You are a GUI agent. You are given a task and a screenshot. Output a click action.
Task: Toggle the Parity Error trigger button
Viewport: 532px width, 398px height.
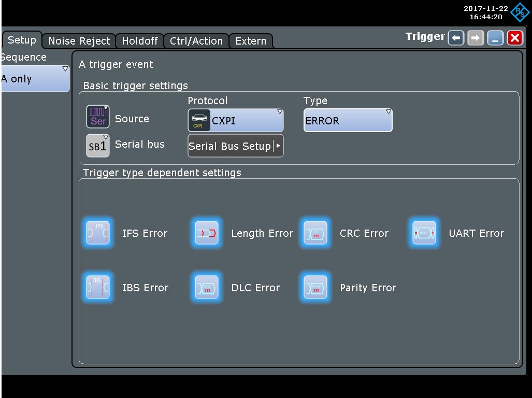click(315, 287)
